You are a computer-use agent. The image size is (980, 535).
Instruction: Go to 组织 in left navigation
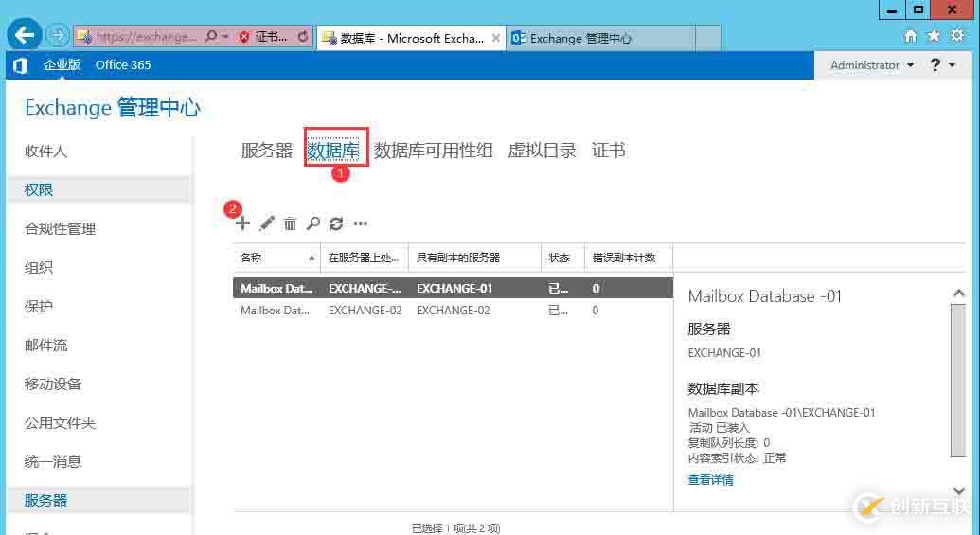click(38, 267)
